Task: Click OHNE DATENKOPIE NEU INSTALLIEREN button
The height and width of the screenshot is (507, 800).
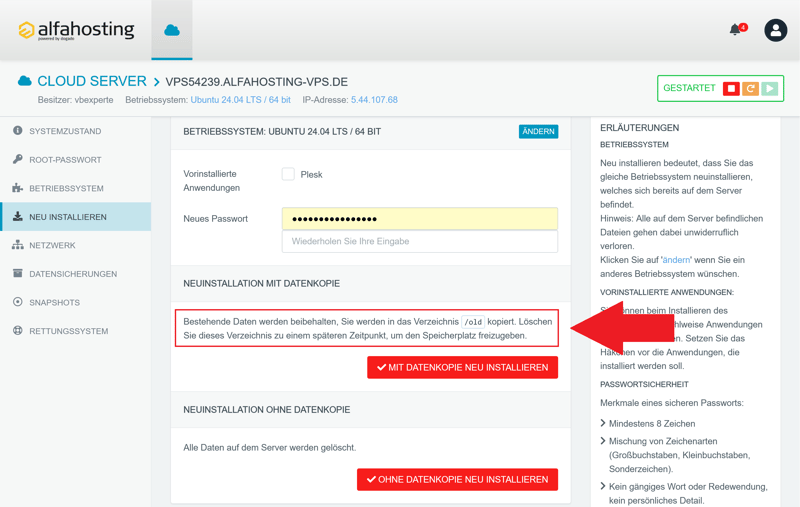Action: pos(457,479)
